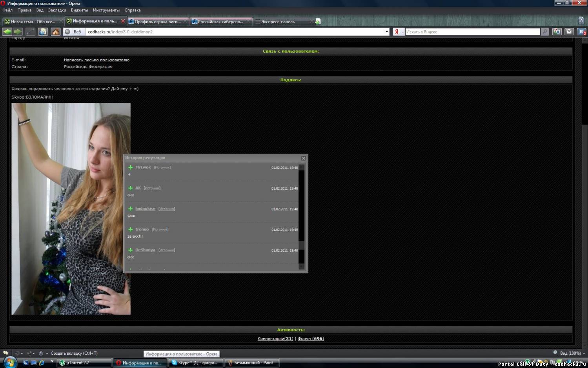
Task: Click the green plus next to MrEwok
Action: [x=130, y=167]
